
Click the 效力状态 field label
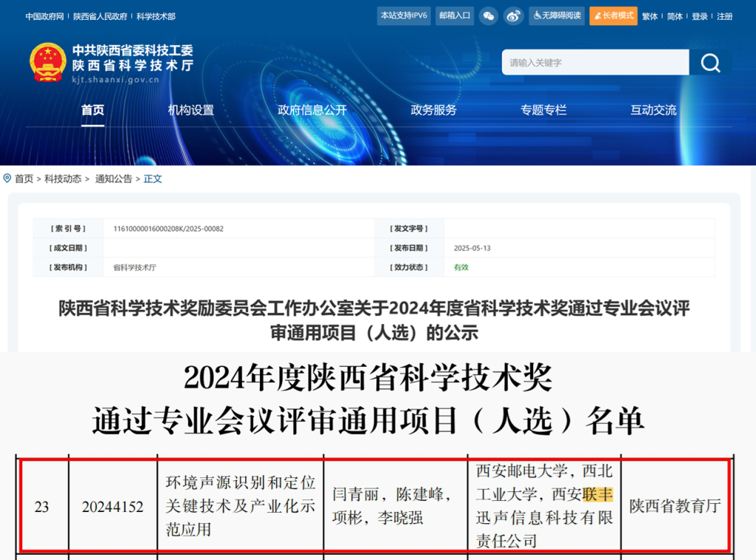(409, 268)
